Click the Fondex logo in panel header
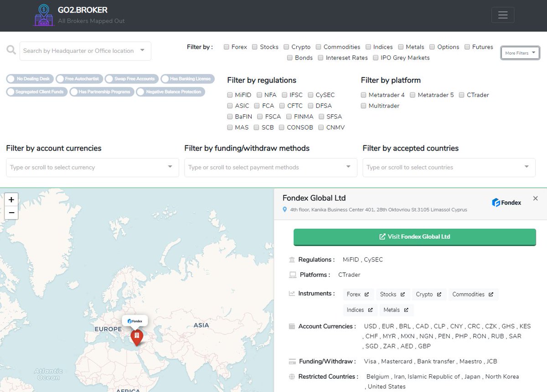Viewport: 547px width, 392px height. (x=506, y=203)
